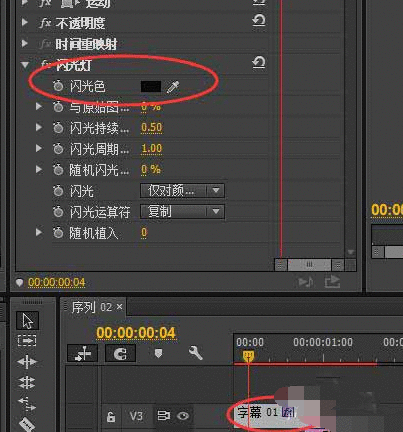Toggle the timeline Snap magnet button

pos(120,353)
